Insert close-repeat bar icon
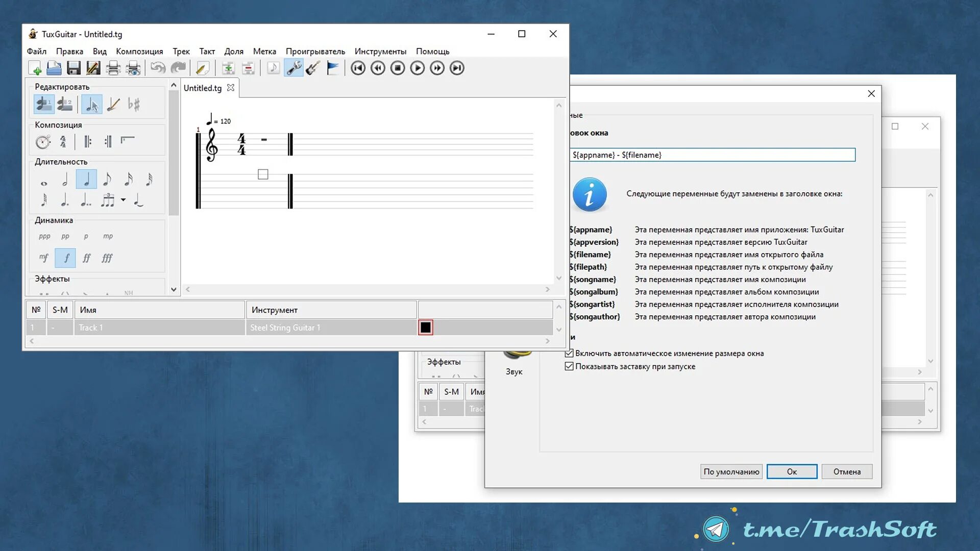The width and height of the screenshot is (980, 551). [108, 141]
